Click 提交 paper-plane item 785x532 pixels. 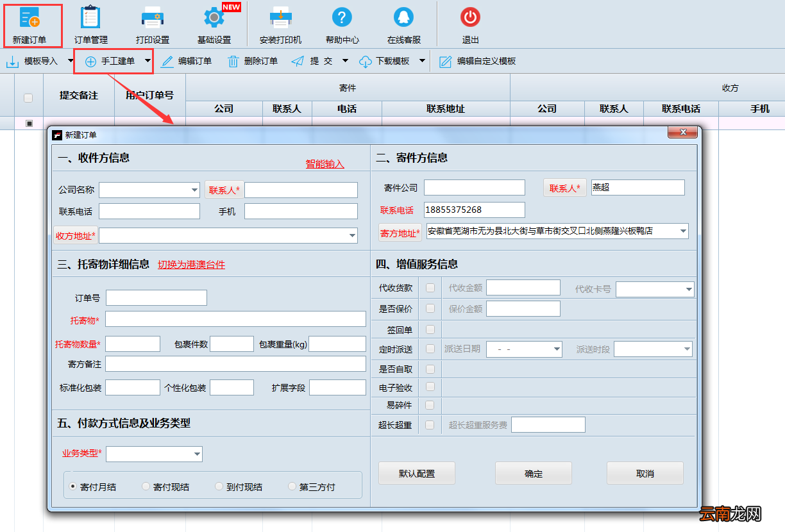point(312,62)
